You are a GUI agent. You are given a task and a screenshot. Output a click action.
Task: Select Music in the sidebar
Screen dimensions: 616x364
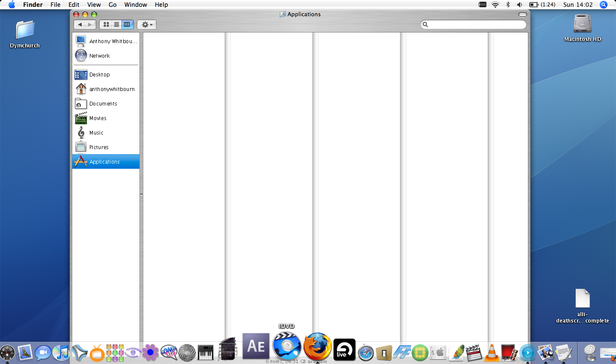point(106,132)
